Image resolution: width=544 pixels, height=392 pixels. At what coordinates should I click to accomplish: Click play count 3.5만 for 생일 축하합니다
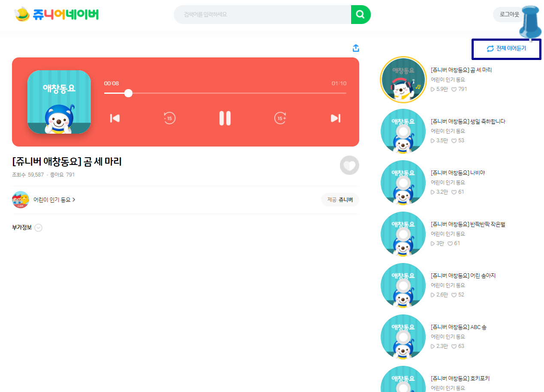click(439, 141)
